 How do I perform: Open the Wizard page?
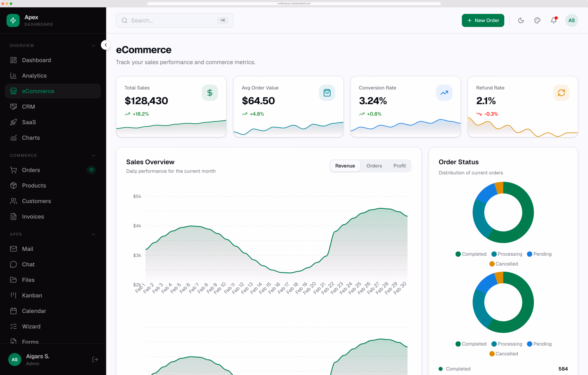click(53, 326)
